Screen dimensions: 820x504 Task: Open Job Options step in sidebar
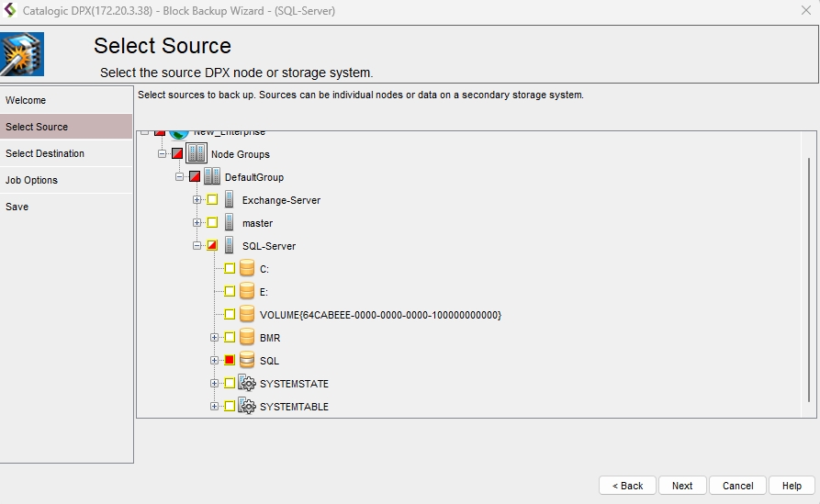tap(32, 180)
